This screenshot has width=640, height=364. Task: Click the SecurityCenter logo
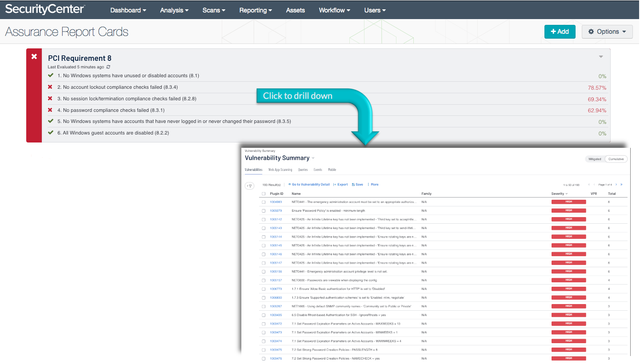[45, 10]
